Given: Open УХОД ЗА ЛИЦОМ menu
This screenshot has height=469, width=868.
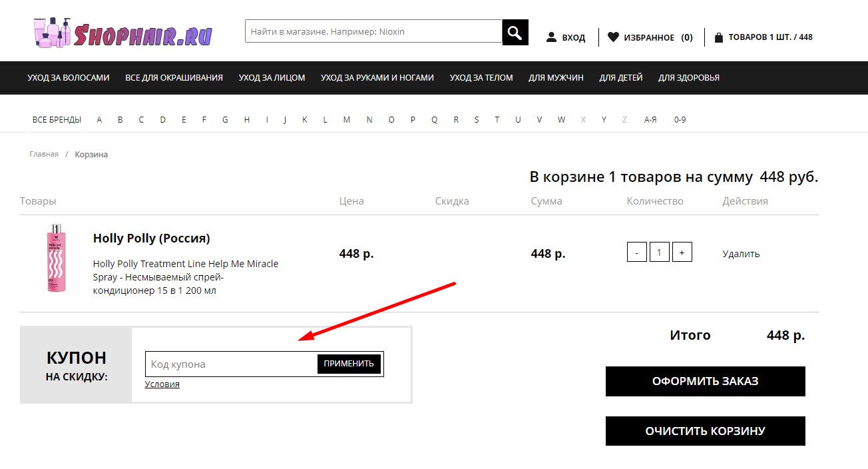Looking at the screenshot, I should 272,78.
